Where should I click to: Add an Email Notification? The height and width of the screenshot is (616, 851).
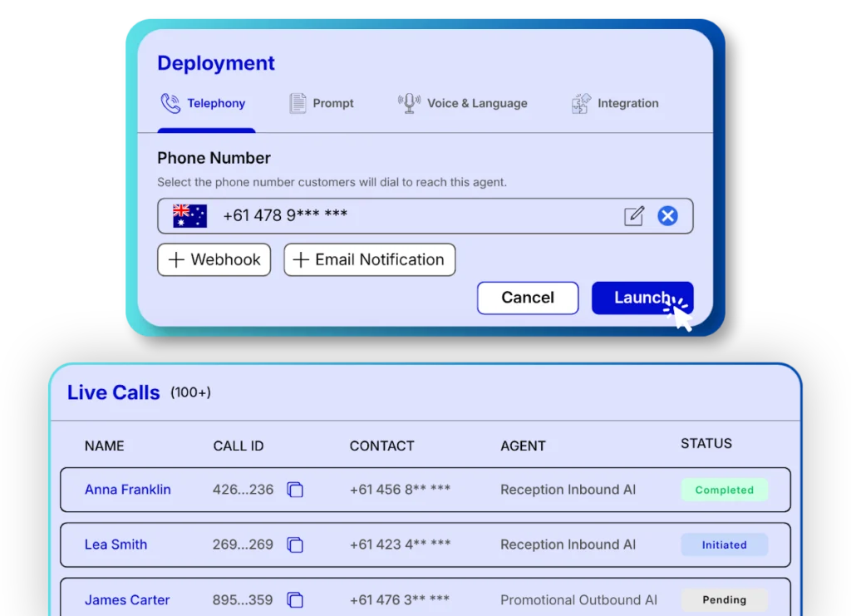coord(369,259)
